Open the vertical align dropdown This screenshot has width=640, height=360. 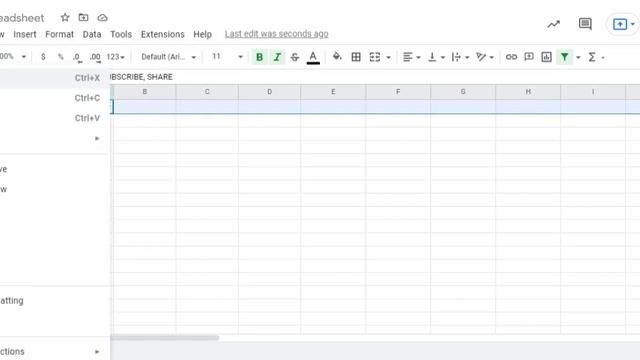click(x=436, y=57)
